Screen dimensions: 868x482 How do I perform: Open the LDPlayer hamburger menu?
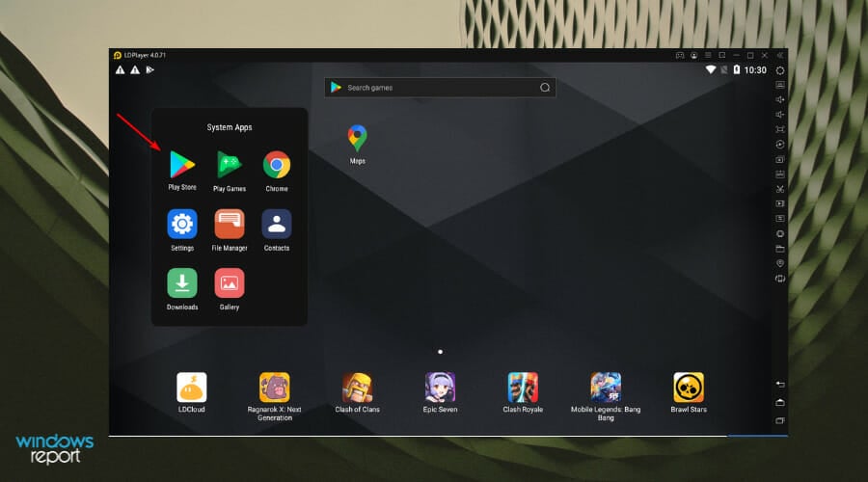pos(708,55)
